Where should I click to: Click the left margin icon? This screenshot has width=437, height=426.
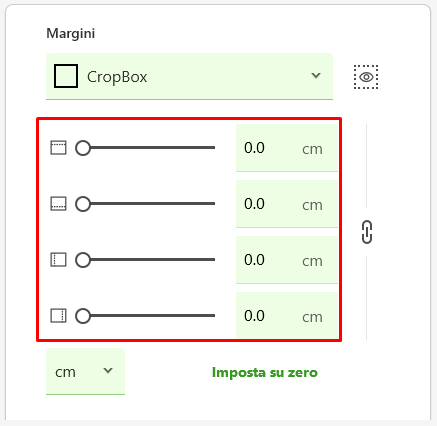pyautogui.click(x=58, y=260)
